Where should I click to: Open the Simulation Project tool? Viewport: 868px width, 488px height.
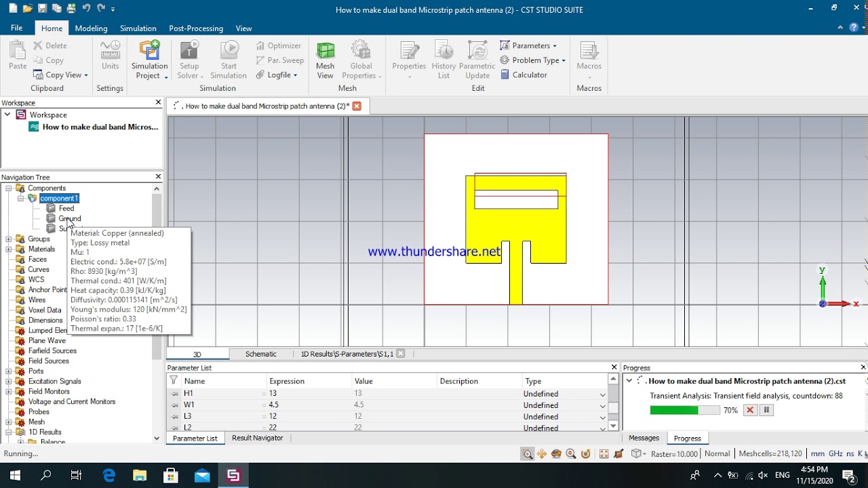149,60
